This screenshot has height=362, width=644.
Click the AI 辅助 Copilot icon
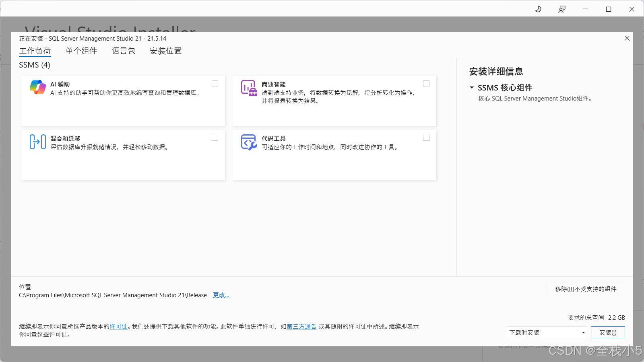point(38,87)
